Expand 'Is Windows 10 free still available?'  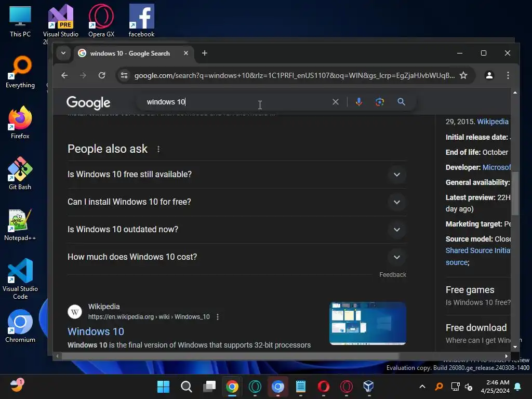236,175
